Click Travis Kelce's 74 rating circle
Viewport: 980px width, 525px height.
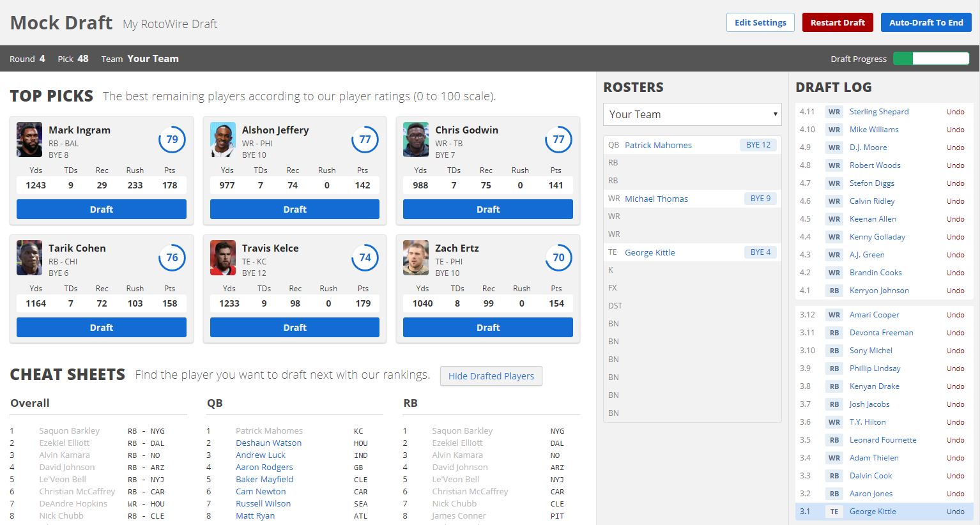(365, 257)
